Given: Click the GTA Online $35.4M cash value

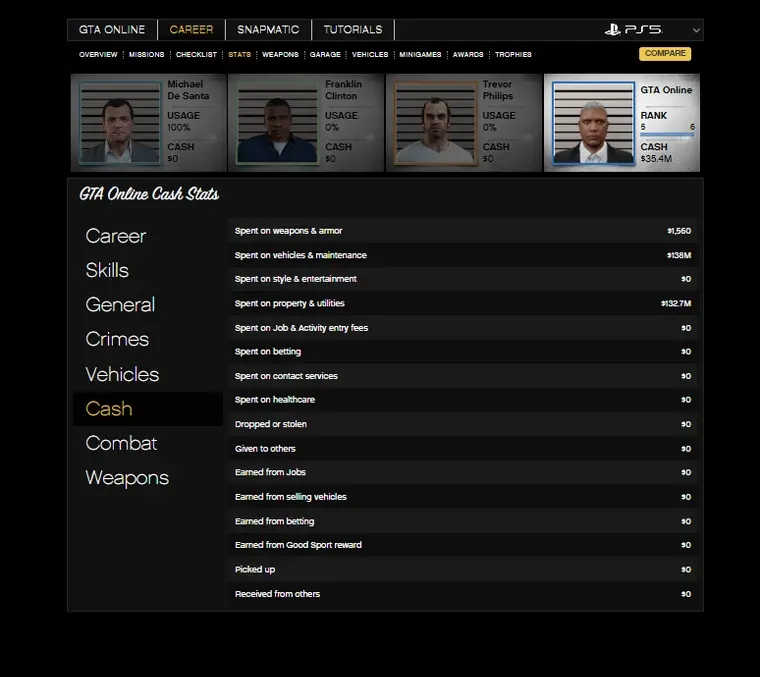Looking at the screenshot, I should [656, 158].
